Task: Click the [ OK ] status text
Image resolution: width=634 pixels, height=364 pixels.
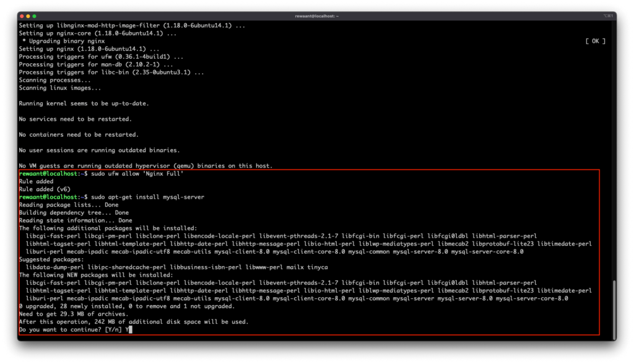Action: (595, 41)
